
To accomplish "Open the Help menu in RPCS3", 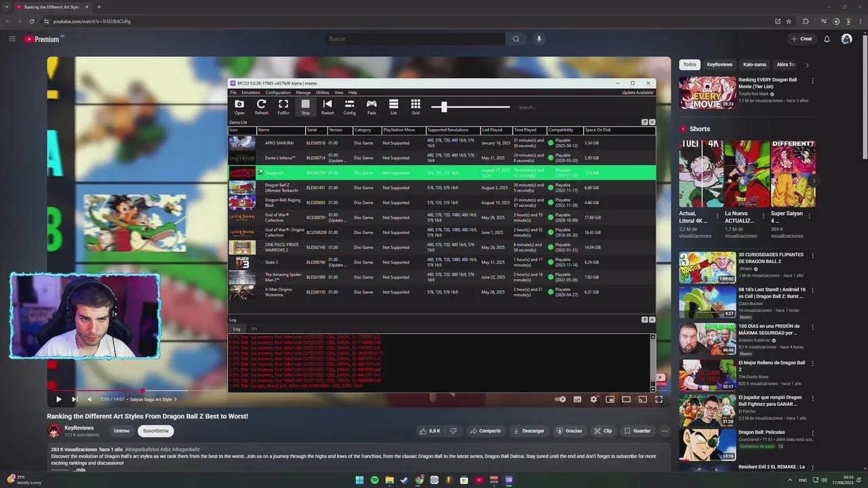I will coord(353,93).
